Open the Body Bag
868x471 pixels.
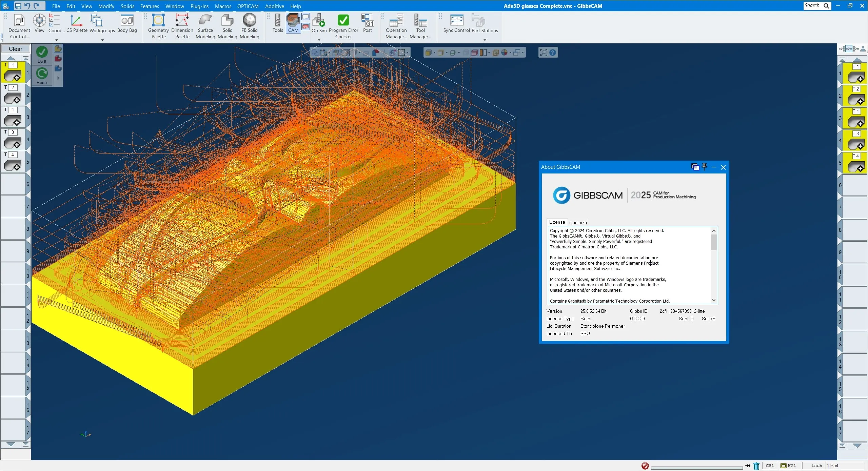tap(127, 24)
